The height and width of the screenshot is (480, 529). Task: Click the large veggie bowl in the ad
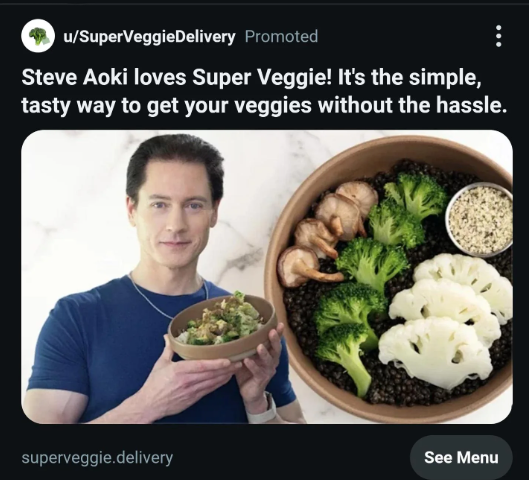[x=389, y=279]
